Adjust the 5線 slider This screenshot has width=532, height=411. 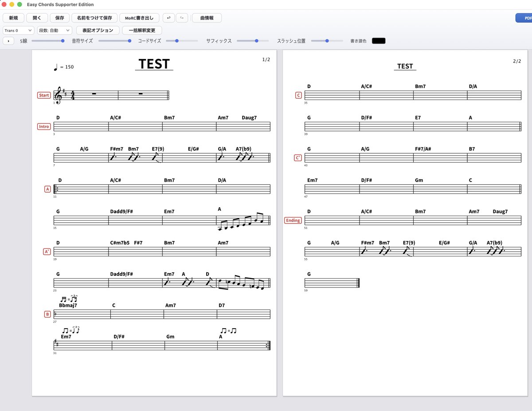point(48,41)
